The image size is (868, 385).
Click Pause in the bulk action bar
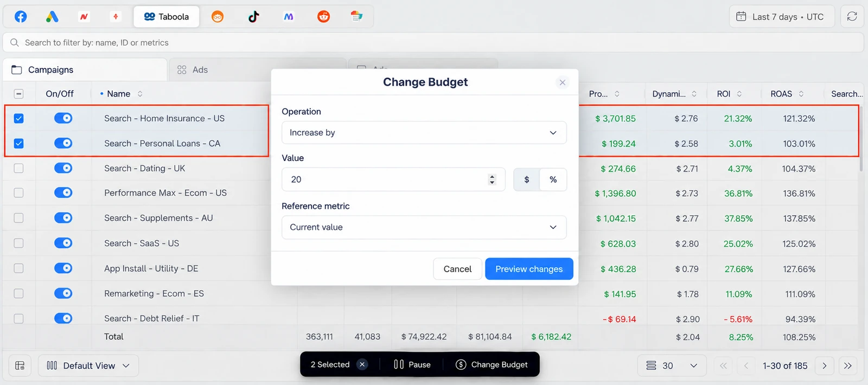[412, 364]
